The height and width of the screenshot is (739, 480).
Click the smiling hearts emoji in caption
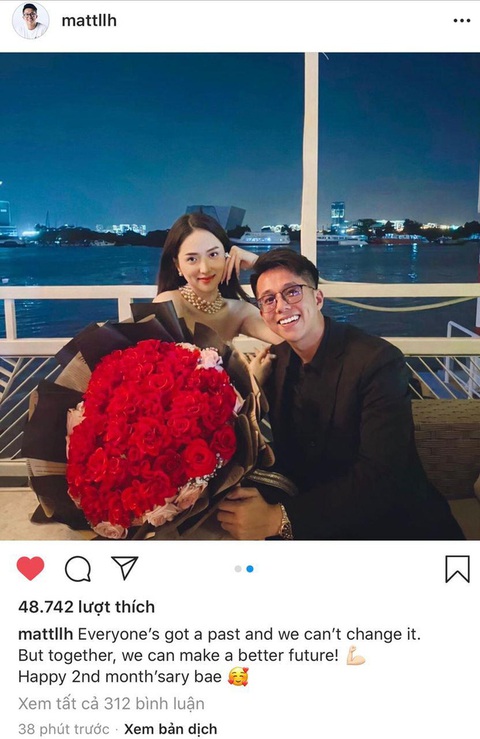point(238,677)
